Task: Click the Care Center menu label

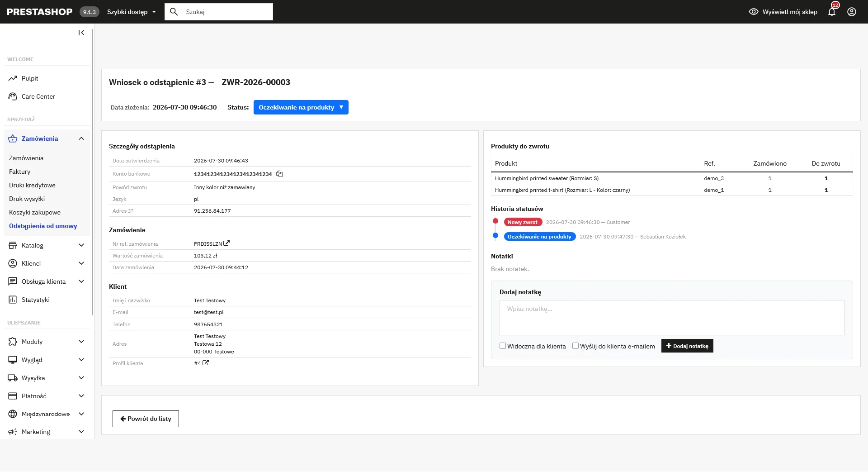Action: pyautogui.click(x=38, y=96)
